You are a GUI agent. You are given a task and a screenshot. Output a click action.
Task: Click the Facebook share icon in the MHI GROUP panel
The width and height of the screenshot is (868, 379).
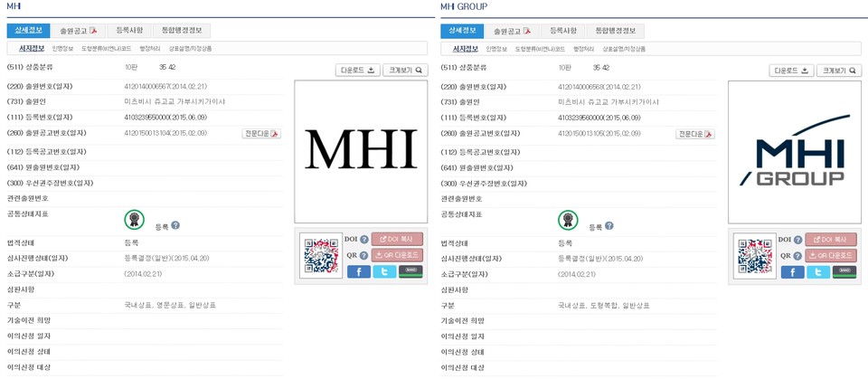click(793, 271)
